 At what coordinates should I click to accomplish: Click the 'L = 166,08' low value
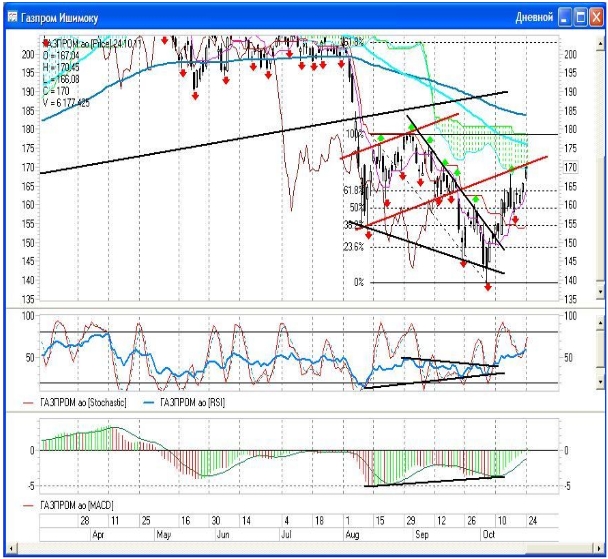[61, 79]
